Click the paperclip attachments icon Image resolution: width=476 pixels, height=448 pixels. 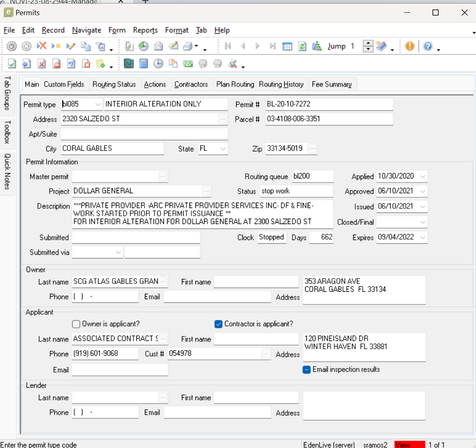129,46
